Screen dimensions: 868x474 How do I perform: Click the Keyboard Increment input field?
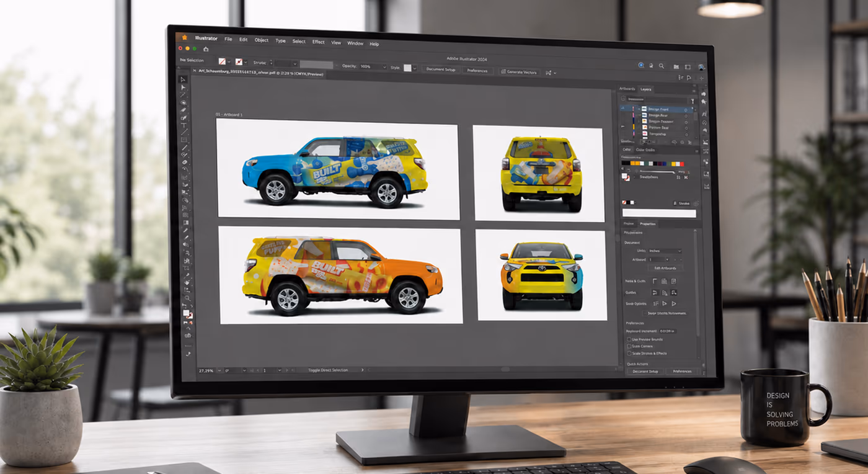pos(668,331)
